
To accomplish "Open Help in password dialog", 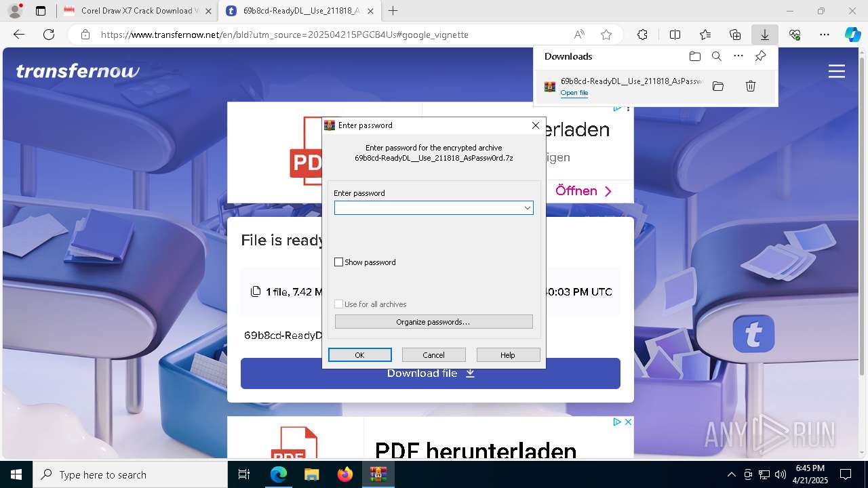I will pos(508,355).
